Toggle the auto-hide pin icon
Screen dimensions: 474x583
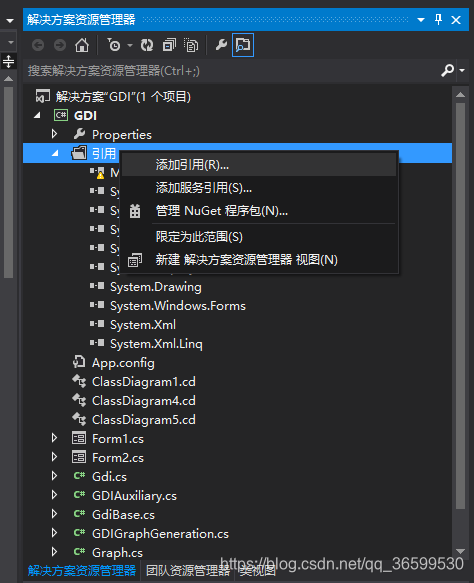coord(438,19)
